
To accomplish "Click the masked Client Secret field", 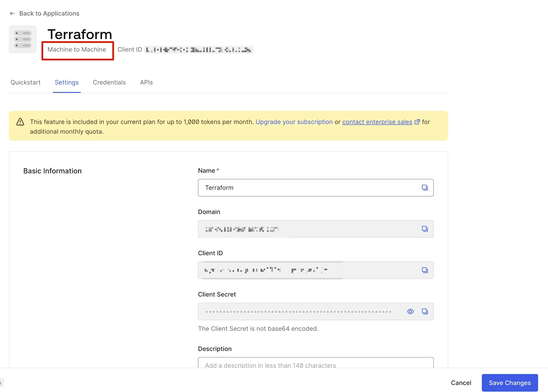I will click(x=316, y=312).
